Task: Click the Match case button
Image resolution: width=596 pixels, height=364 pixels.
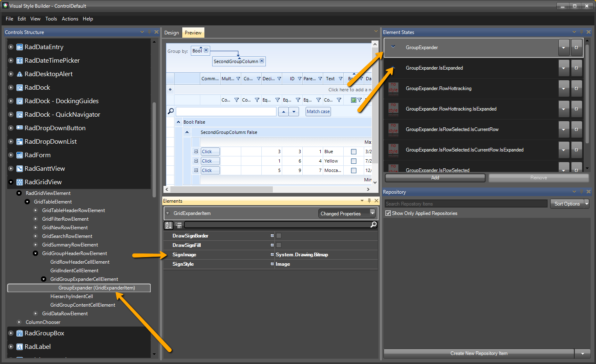Action: (318, 111)
